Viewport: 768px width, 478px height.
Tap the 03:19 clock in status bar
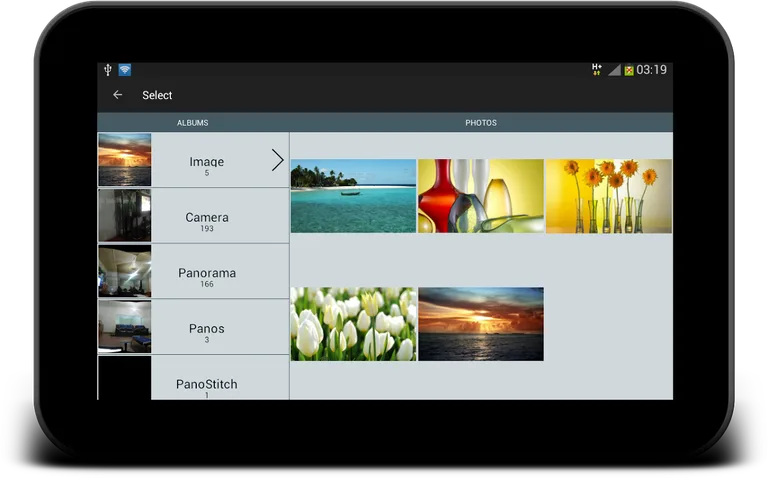[x=652, y=70]
